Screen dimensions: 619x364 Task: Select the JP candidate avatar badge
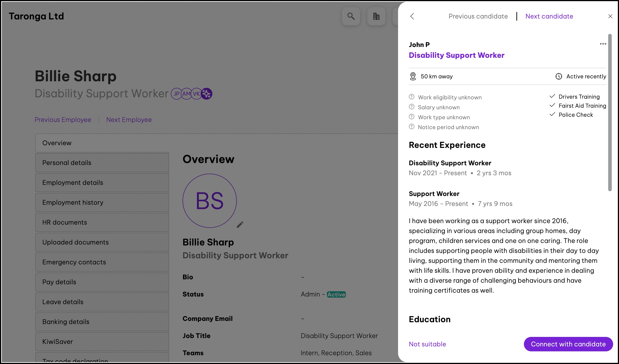point(176,93)
